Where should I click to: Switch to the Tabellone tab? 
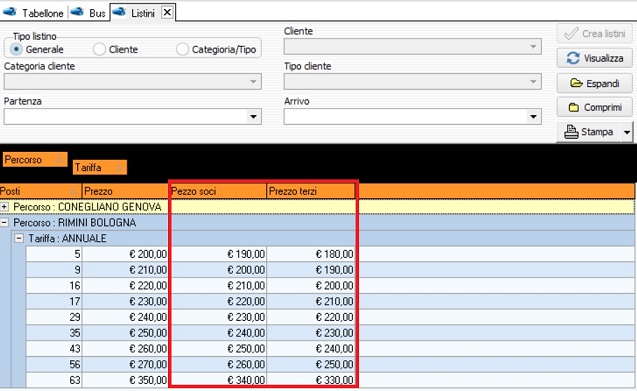[34, 13]
